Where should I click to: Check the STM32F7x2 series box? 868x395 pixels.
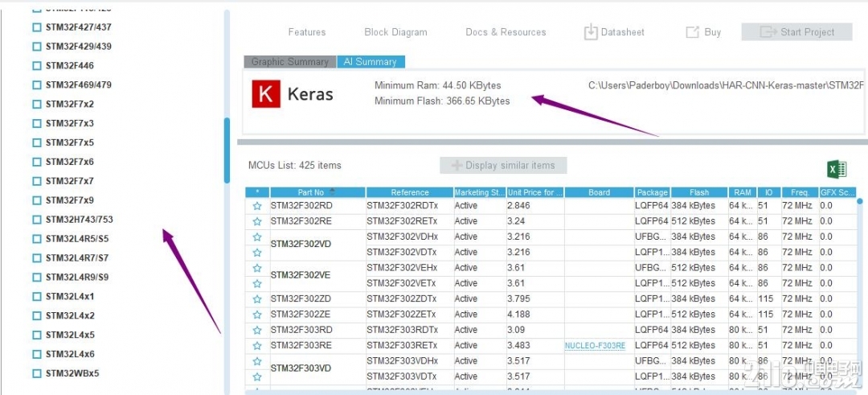pyautogui.click(x=36, y=104)
